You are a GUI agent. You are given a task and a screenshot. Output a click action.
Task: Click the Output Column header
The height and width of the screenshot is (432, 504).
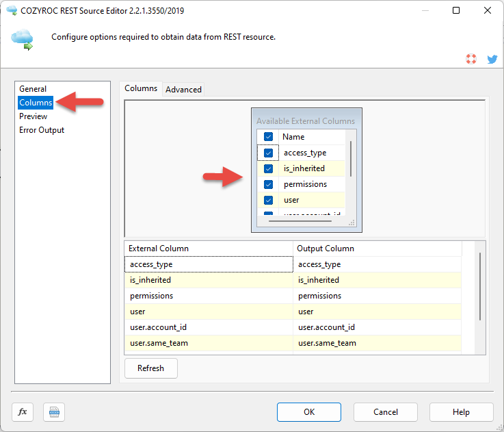click(377, 249)
